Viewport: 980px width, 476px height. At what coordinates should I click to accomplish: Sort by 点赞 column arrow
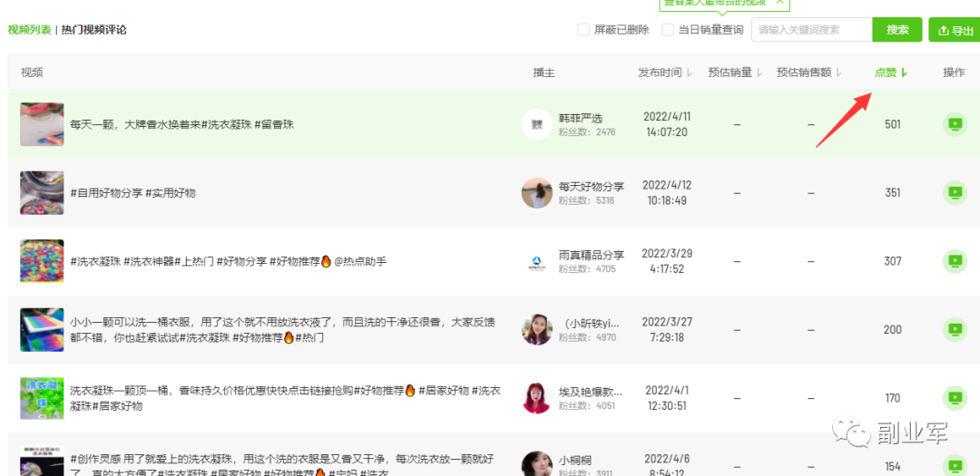904,73
